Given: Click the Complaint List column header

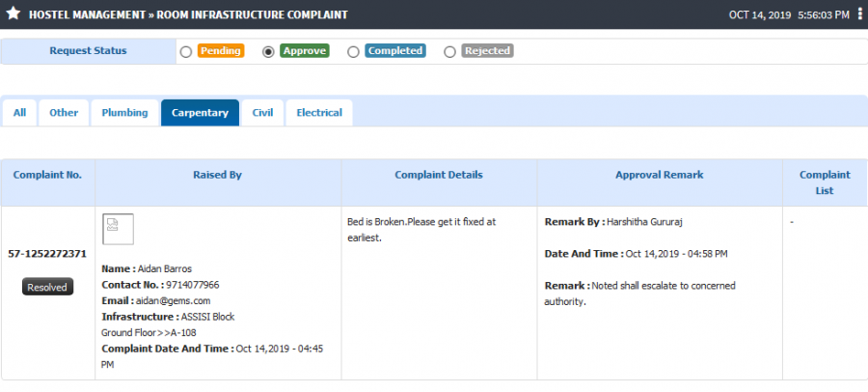Looking at the screenshot, I should point(825,182).
